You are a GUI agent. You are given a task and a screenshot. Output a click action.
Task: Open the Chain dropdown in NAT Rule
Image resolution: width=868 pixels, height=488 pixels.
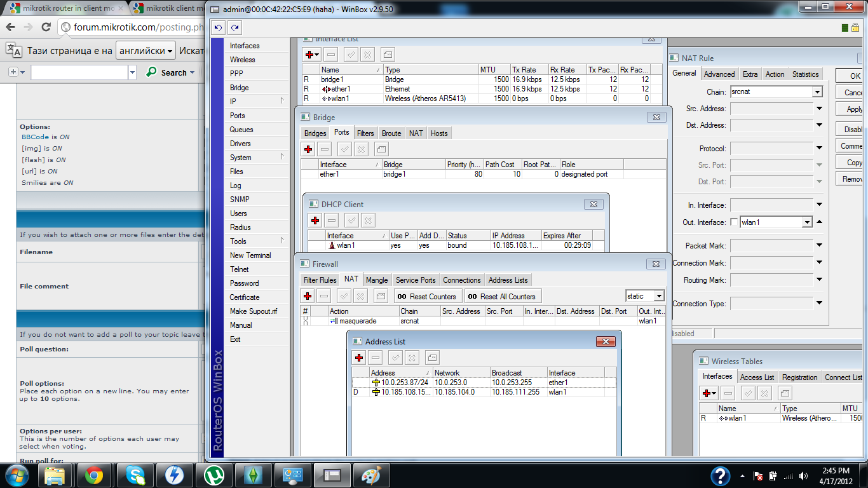point(817,92)
